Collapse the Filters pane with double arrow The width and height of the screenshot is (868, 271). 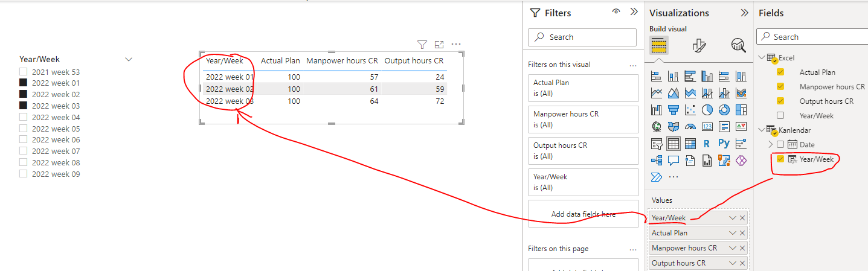point(634,11)
